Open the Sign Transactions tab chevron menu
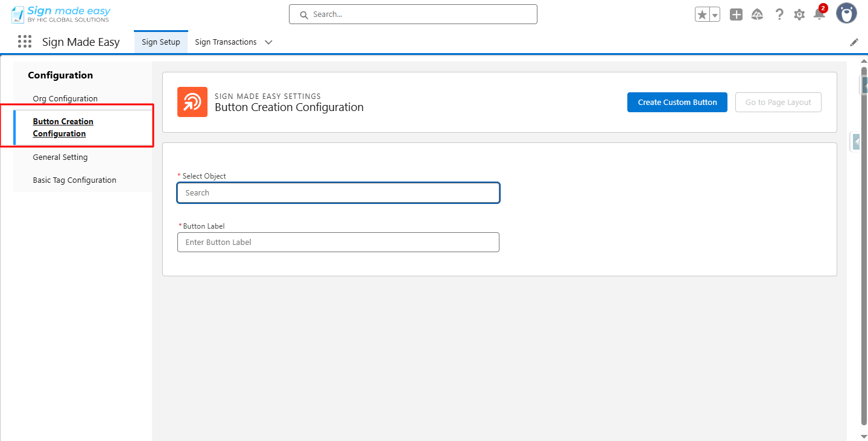This screenshot has height=441, width=868. 268,42
